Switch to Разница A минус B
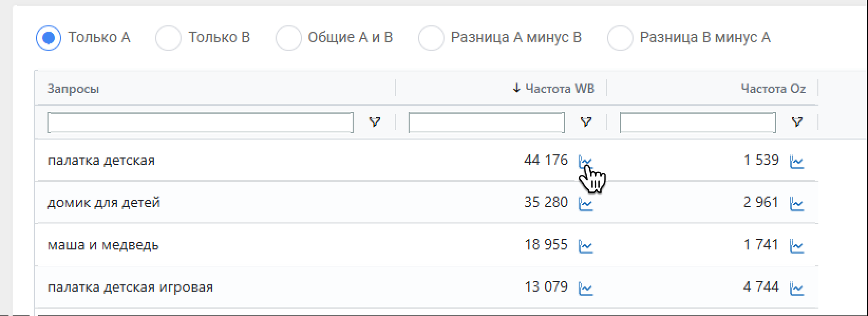 tap(431, 38)
